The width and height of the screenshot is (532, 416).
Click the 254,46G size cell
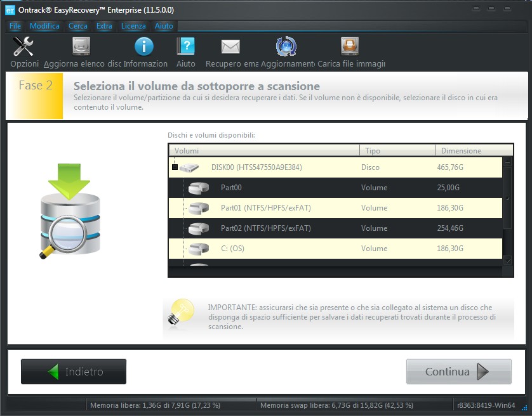[x=450, y=228]
